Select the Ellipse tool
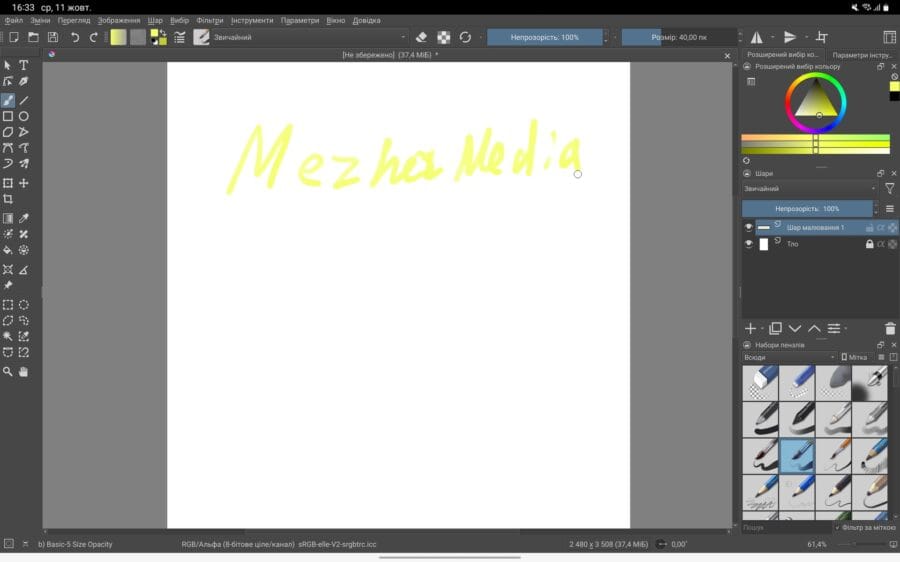This screenshot has height=562, width=900. pyautogui.click(x=24, y=117)
